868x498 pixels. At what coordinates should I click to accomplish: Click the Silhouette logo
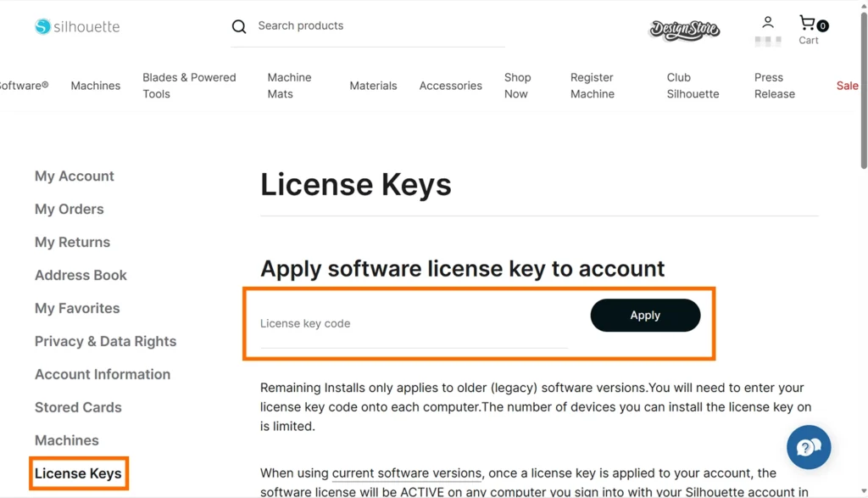(77, 26)
